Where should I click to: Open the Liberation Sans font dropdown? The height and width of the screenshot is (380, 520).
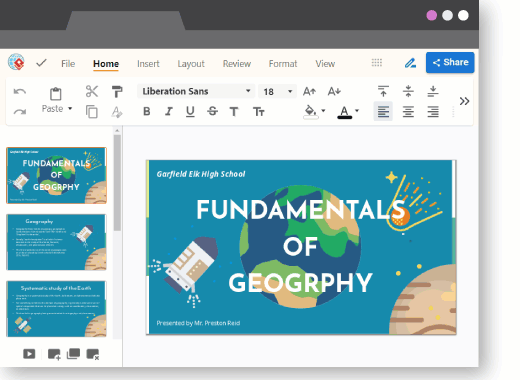(x=196, y=91)
